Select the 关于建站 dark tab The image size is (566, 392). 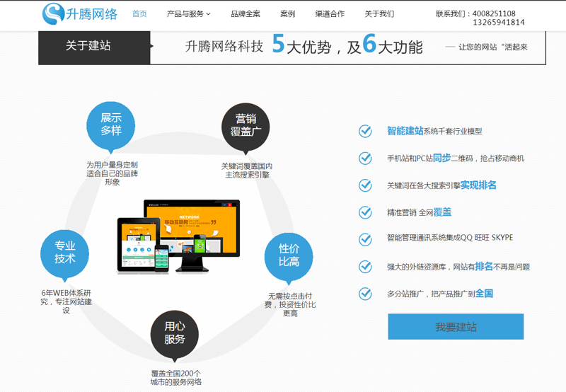click(94, 47)
